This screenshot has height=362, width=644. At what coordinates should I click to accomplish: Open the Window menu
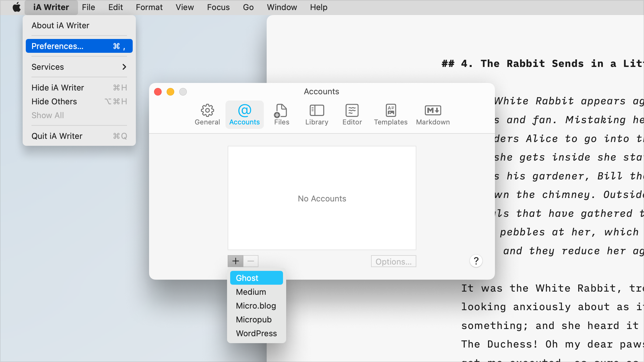pyautogui.click(x=282, y=7)
